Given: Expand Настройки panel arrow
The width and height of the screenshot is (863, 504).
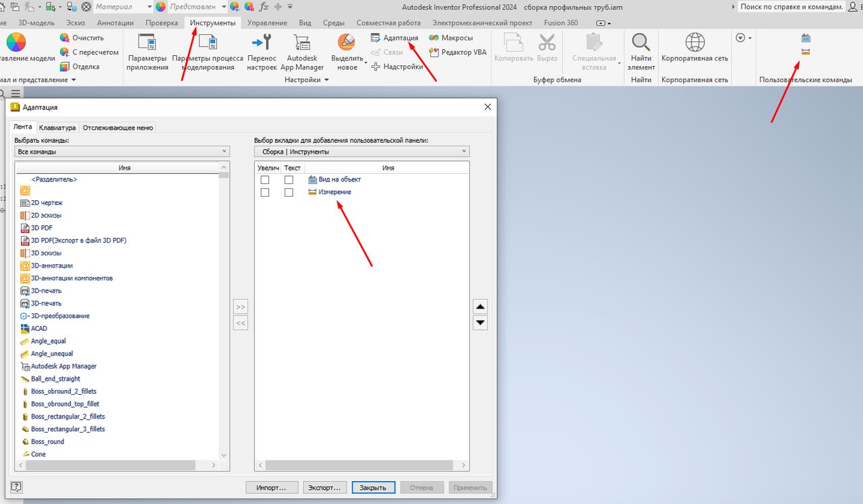Looking at the screenshot, I should tap(327, 80).
